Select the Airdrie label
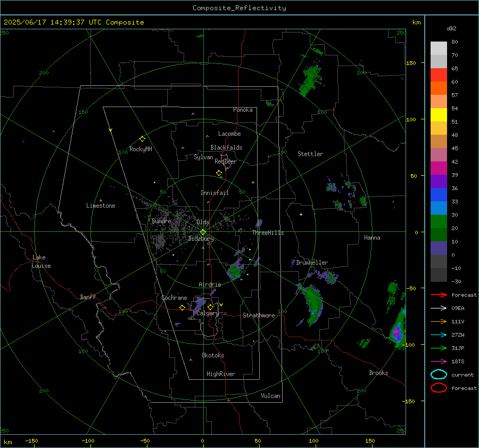The image size is (479, 448). (x=210, y=284)
